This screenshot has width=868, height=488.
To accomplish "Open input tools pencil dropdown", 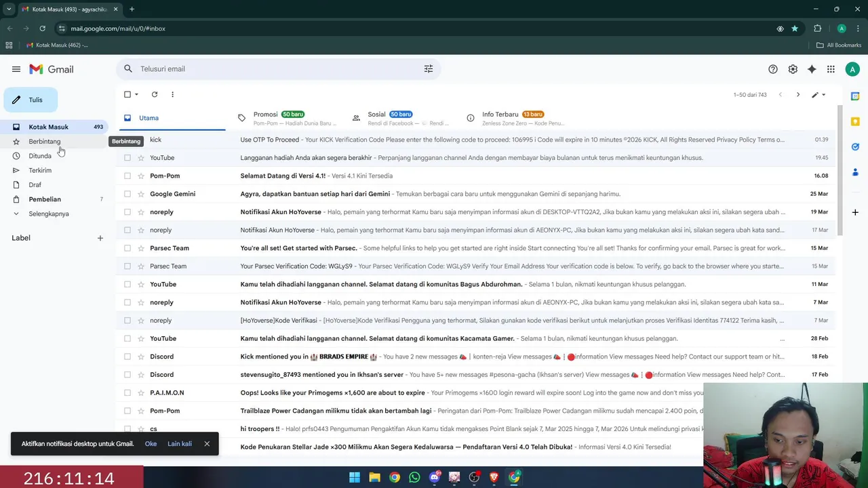I will tap(818, 95).
